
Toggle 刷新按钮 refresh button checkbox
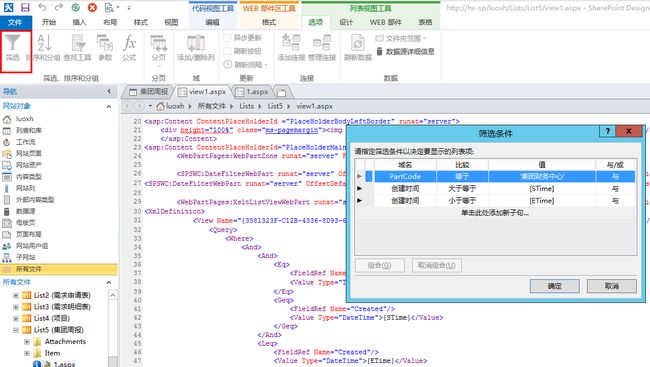[x=227, y=51]
